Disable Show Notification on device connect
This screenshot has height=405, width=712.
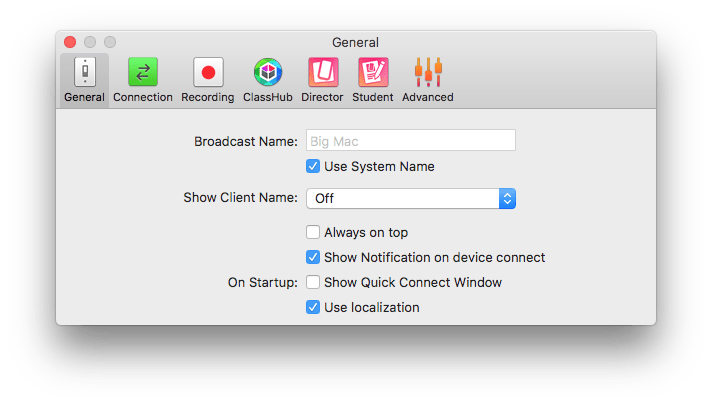[x=313, y=257]
